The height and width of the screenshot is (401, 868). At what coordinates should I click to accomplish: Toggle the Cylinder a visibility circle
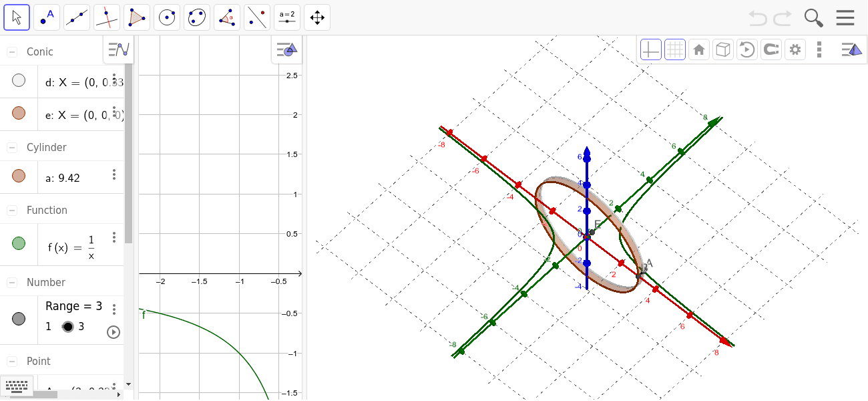pyautogui.click(x=18, y=176)
